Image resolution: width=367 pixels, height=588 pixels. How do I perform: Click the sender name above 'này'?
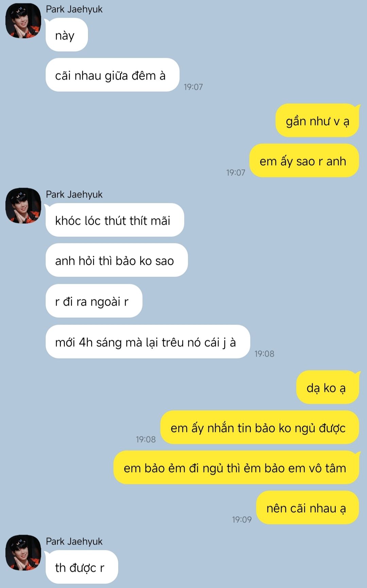click(74, 9)
